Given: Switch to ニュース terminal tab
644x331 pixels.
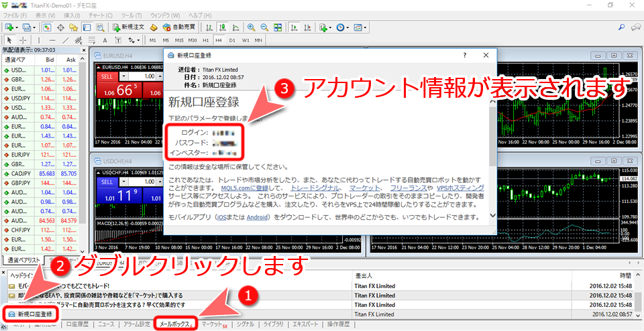Looking at the screenshot, I should coord(106,324).
